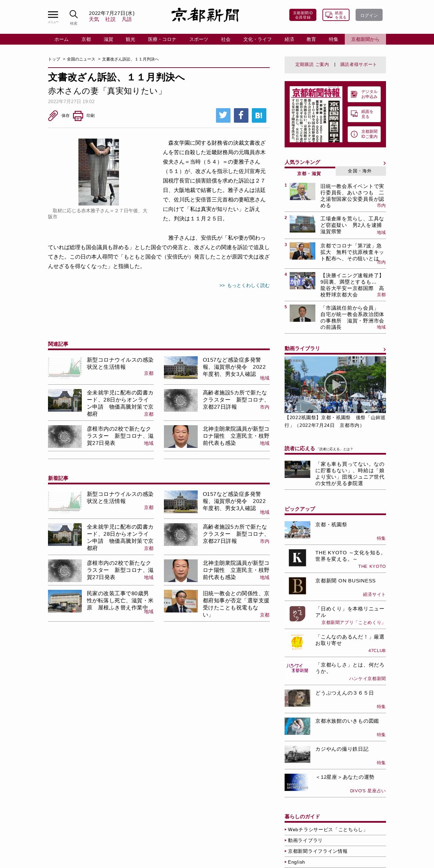Click the デジタルお申込み button
Image resolution: width=434 pixels, height=868 pixels.
coord(364,94)
